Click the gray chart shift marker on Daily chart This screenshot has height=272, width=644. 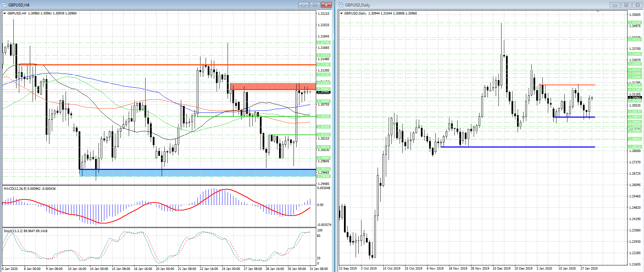[598, 12]
